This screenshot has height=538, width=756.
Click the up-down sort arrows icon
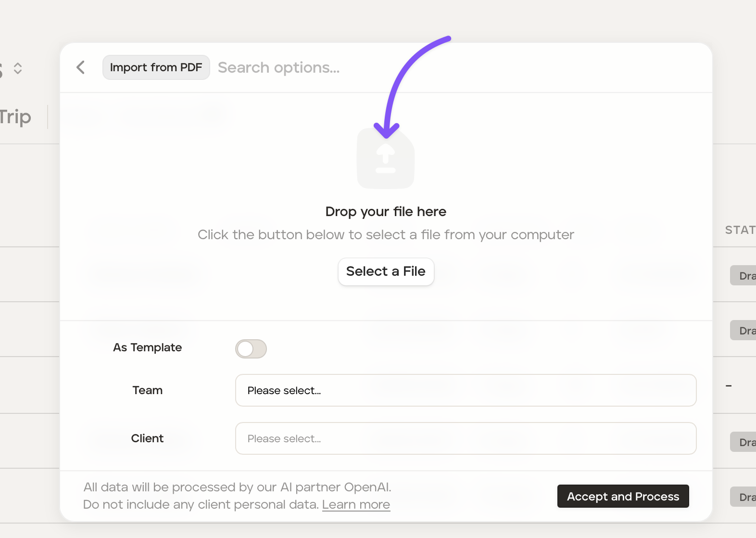[x=18, y=68]
